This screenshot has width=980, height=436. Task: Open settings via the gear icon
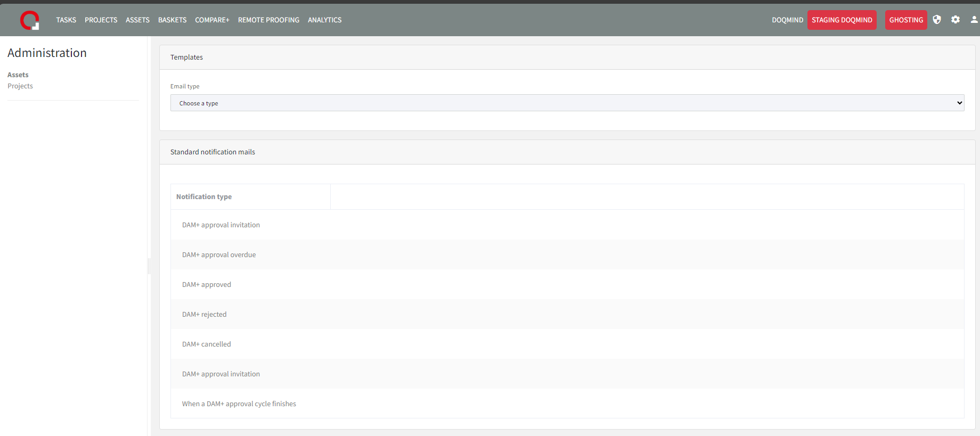point(956,20)
